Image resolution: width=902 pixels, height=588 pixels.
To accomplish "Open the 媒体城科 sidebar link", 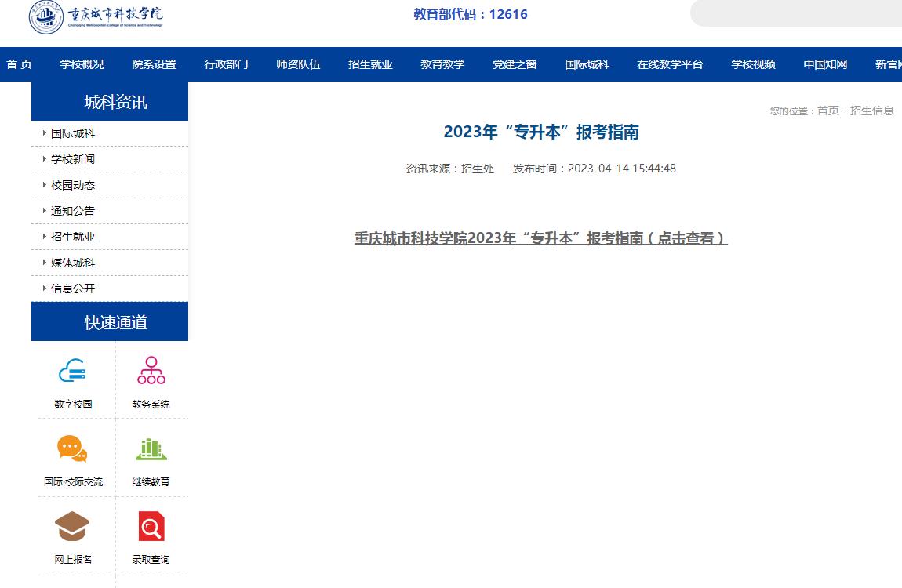I will pos(72,263).
